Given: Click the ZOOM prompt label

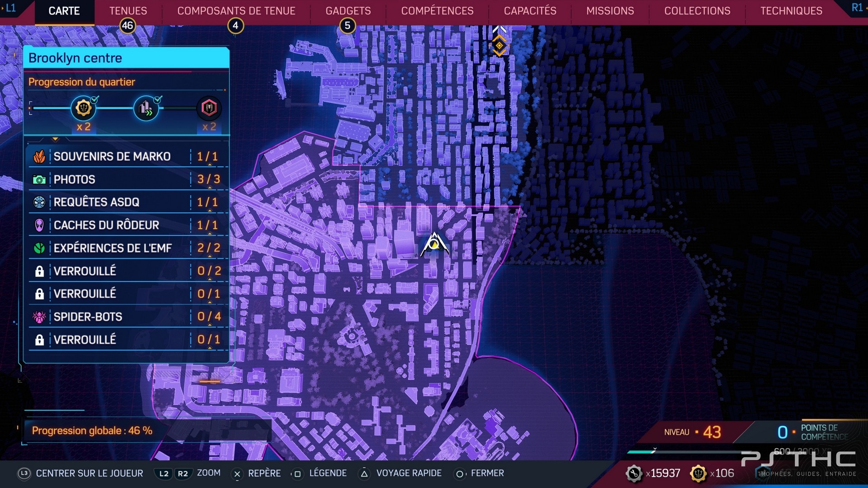Looking at the screenshot, I should [209, 473].
